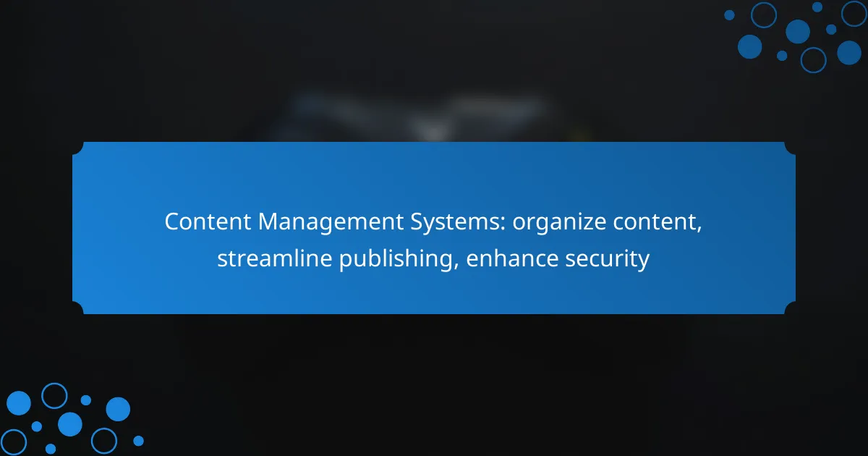The image size is (868, 456).
Task: Click the largest solid circle in top-right cluster
Action: [798, 31]
